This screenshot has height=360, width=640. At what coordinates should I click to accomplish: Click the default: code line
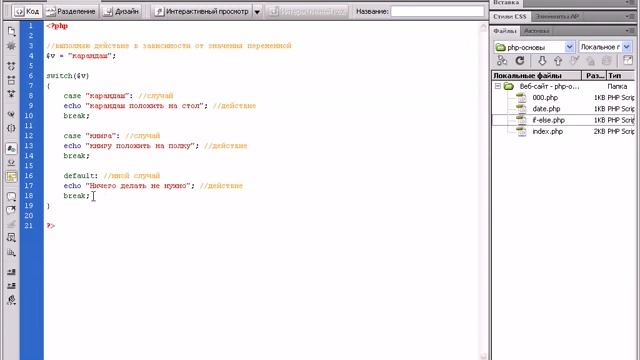(x=80, y=176)
